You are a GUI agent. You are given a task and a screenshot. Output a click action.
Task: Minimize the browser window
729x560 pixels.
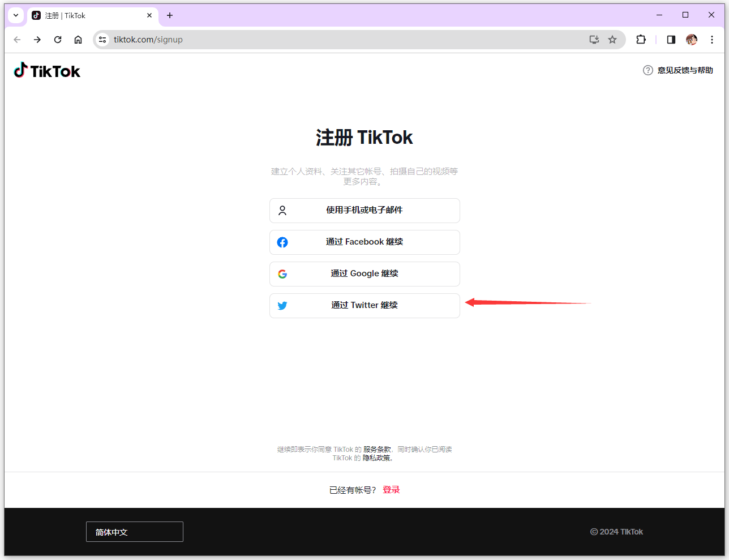[659, 15]
